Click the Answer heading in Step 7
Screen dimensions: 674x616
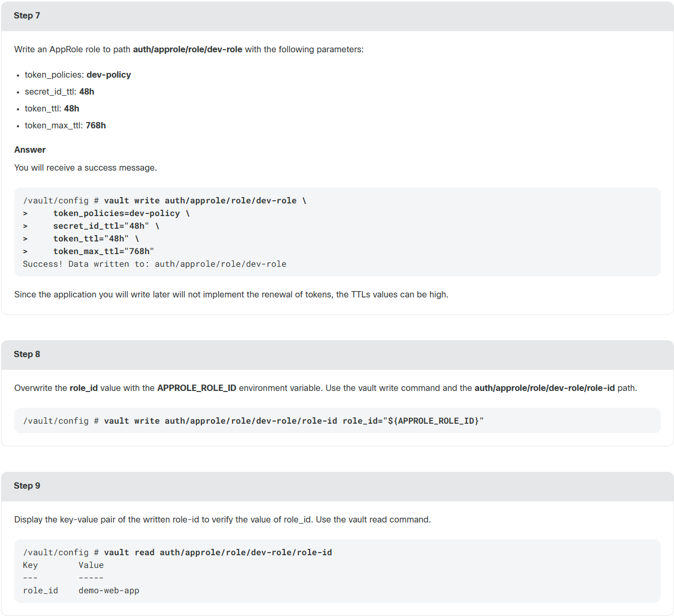tap(30, 150)
